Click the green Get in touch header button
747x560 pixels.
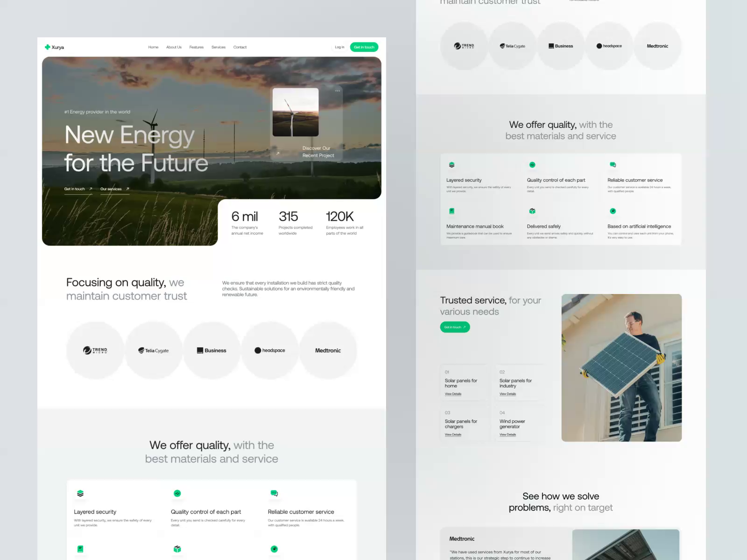pyautogui.click(x=364, y=47)
